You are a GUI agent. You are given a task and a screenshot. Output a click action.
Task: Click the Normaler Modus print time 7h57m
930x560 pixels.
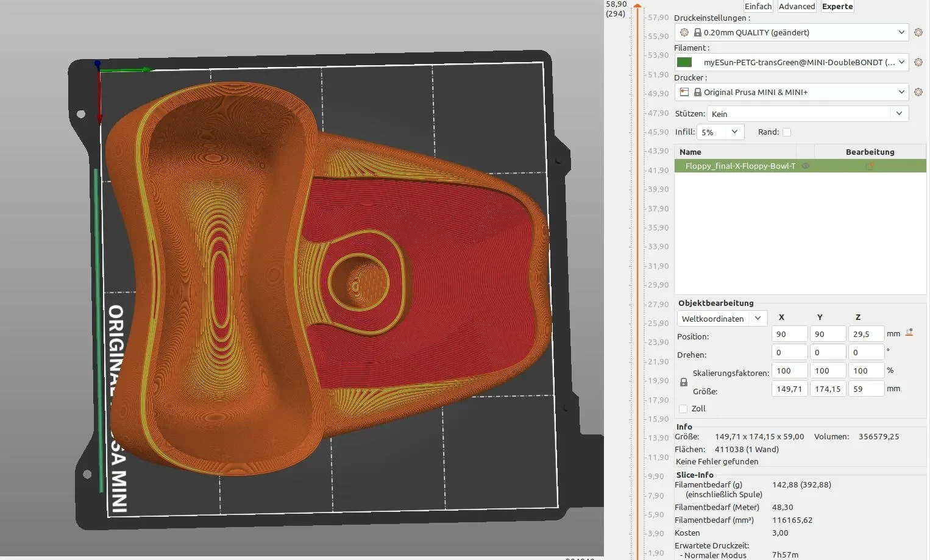point(785,555)
